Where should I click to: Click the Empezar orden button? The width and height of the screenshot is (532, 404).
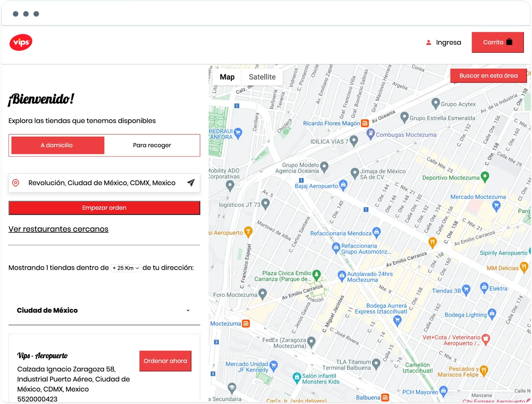(x=104, y=208)
